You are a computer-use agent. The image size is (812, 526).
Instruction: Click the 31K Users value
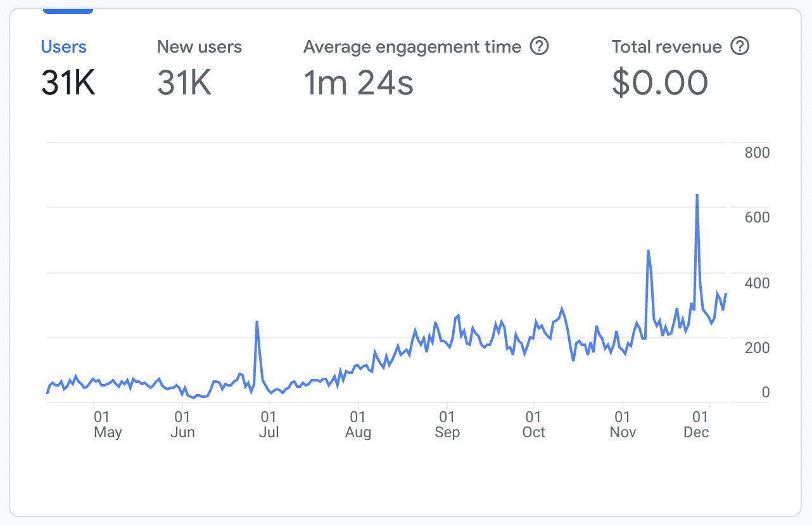coord(67,83)
